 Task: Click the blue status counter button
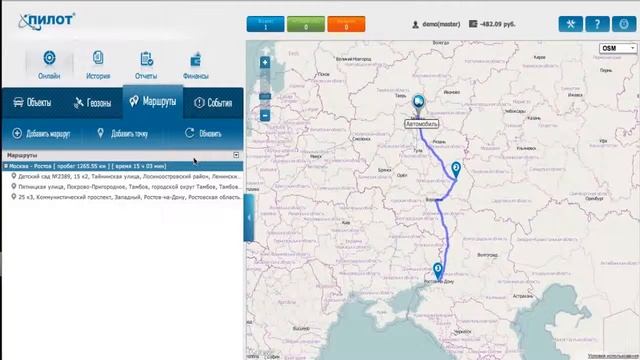click(265, 24)
